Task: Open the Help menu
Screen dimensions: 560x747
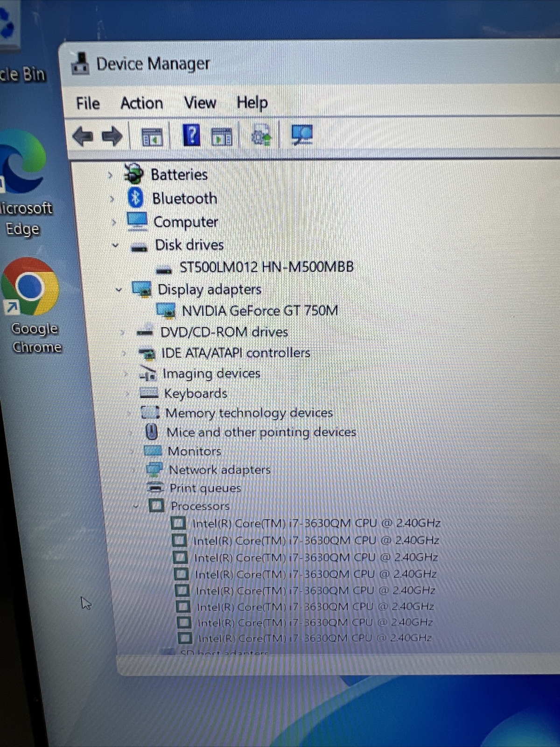Action: pos(252,102)
